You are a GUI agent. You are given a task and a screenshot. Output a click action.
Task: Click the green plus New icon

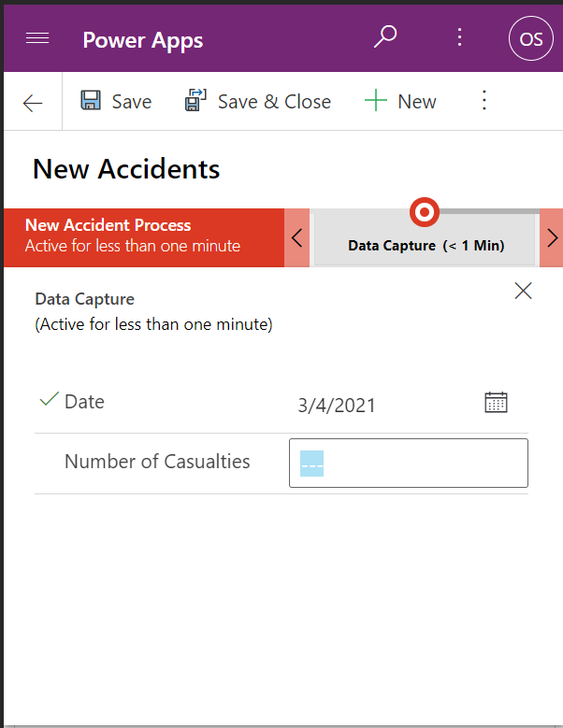coord(376,101)
